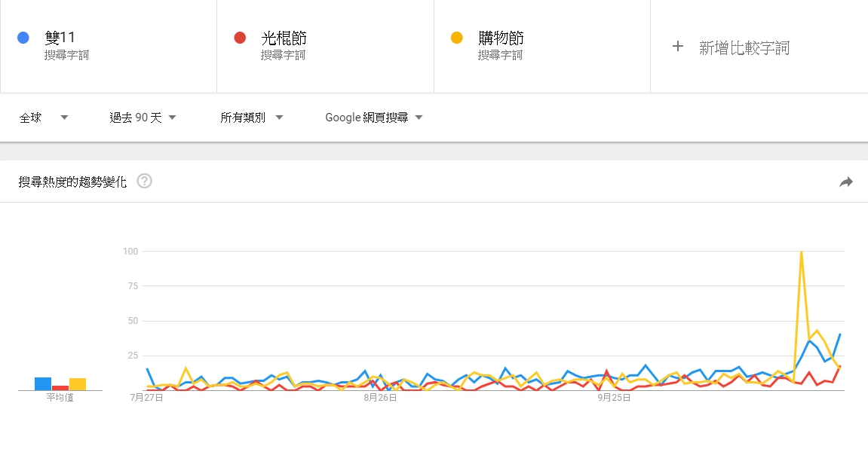The width and height of the screenshot is (868, 455).
Task: Click the blue average bar
Action: click(x=43, y=384)
